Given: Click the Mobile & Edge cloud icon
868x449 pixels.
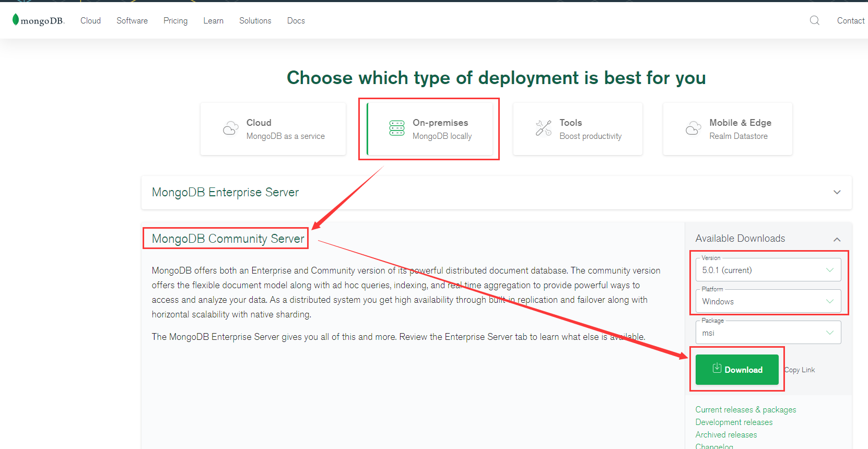Looking at the screenshot, I should point(694,128).
